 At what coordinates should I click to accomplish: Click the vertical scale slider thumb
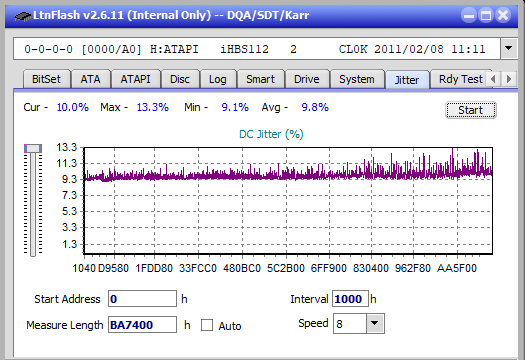point(33,148)
